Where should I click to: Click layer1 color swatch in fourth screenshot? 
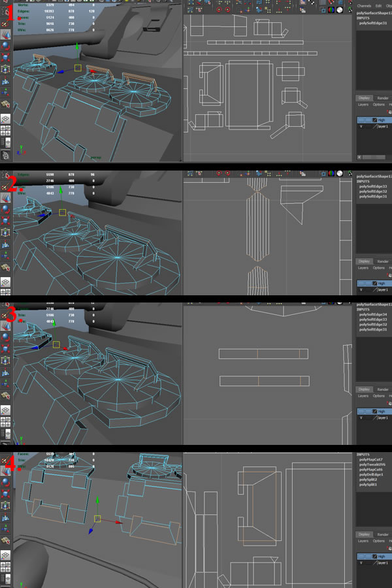374,563
